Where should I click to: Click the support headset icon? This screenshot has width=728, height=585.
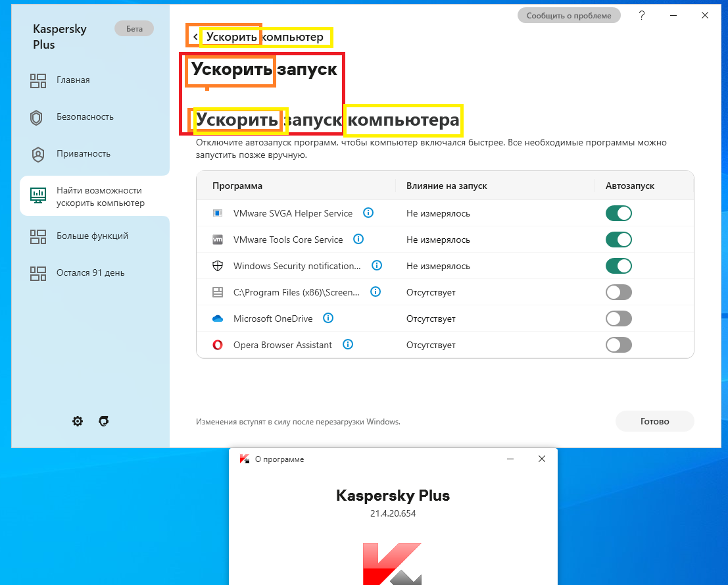104,421
